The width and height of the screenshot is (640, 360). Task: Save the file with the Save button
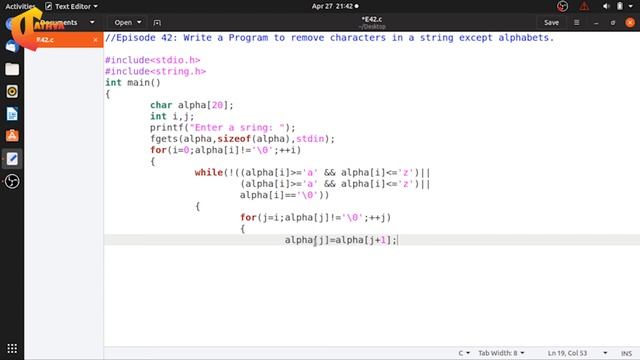coord(551,22)
